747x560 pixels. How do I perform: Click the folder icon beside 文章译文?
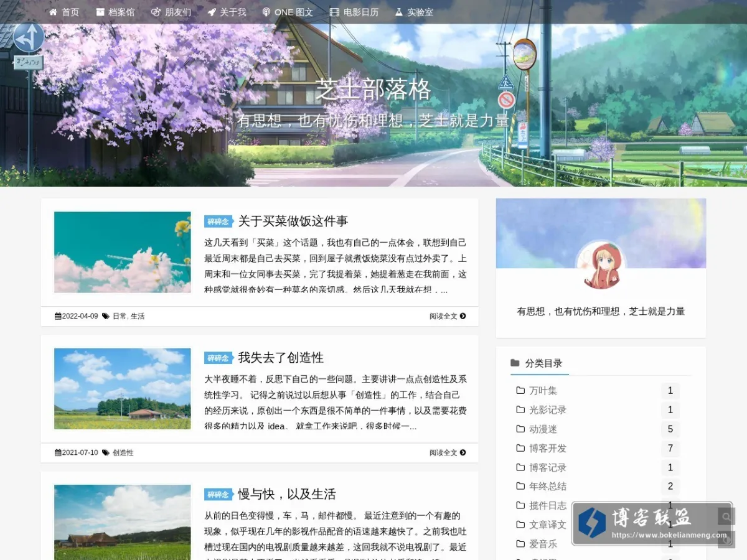coord(520,525)
